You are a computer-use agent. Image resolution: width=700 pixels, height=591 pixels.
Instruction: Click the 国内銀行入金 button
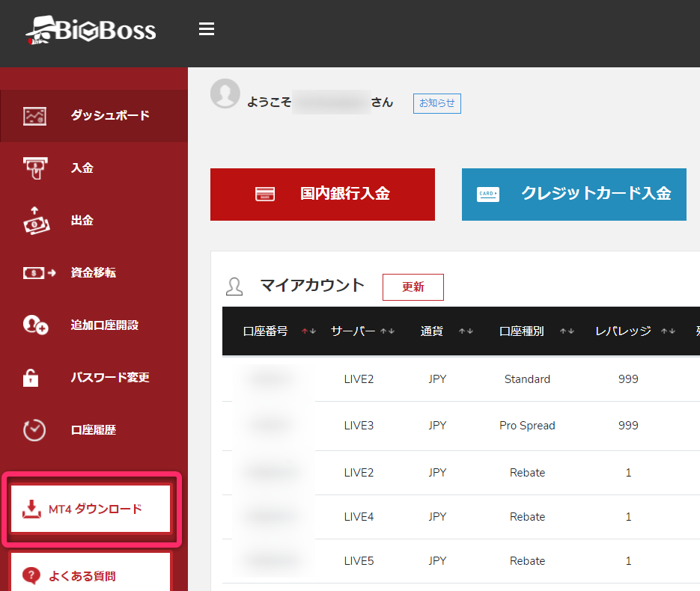(323, 195)
